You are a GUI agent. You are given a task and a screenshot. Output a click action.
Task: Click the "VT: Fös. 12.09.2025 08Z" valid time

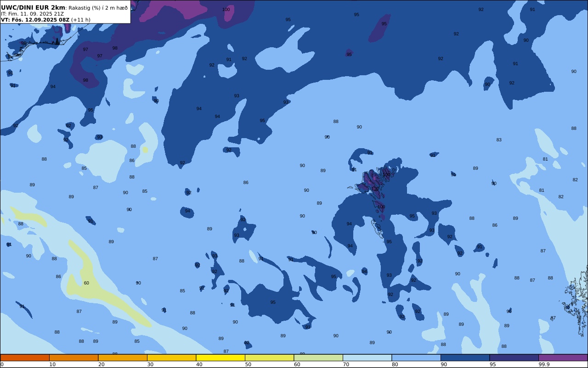35,20
